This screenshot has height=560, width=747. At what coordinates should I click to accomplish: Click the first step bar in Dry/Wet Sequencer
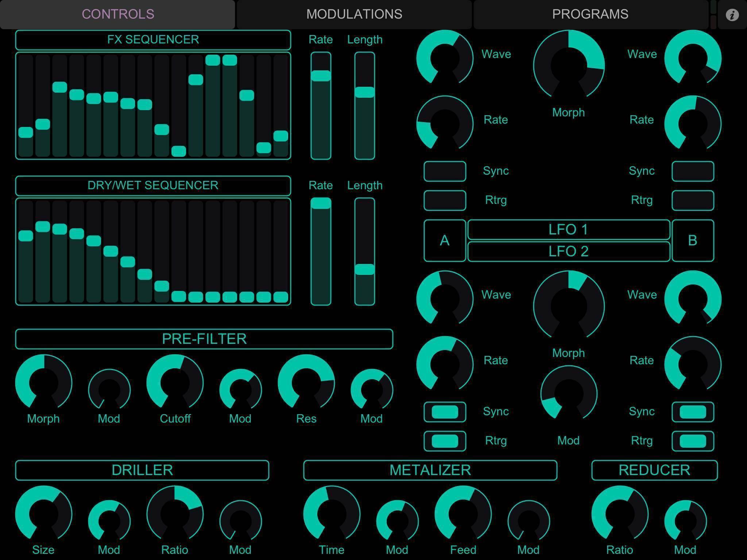[26, 252]
